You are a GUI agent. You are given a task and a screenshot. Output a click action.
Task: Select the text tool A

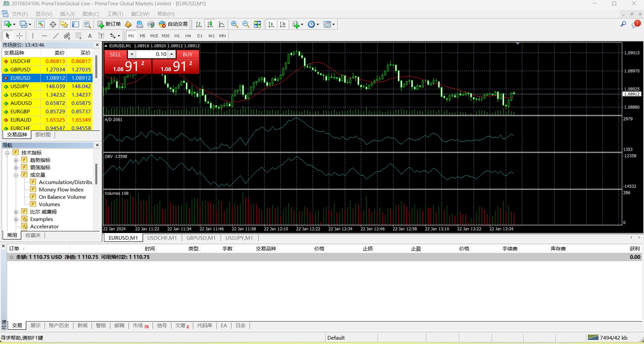click(90, 36)
